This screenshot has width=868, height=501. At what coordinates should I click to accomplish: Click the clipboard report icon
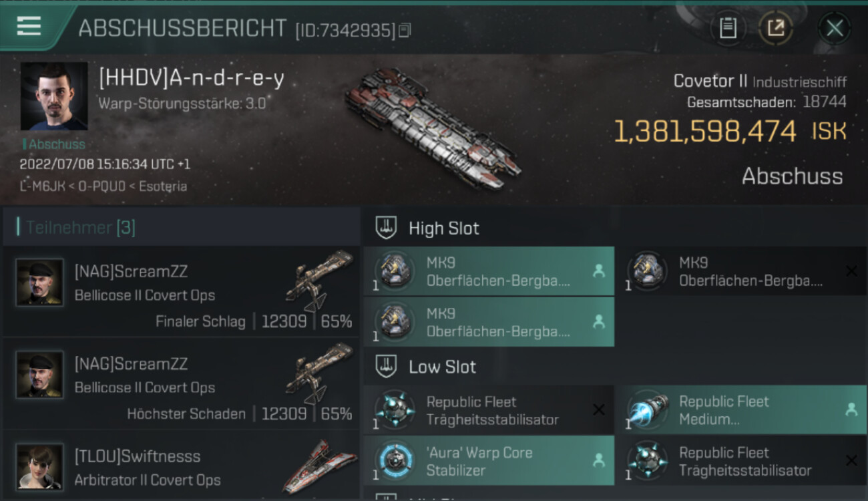(728, 28)
